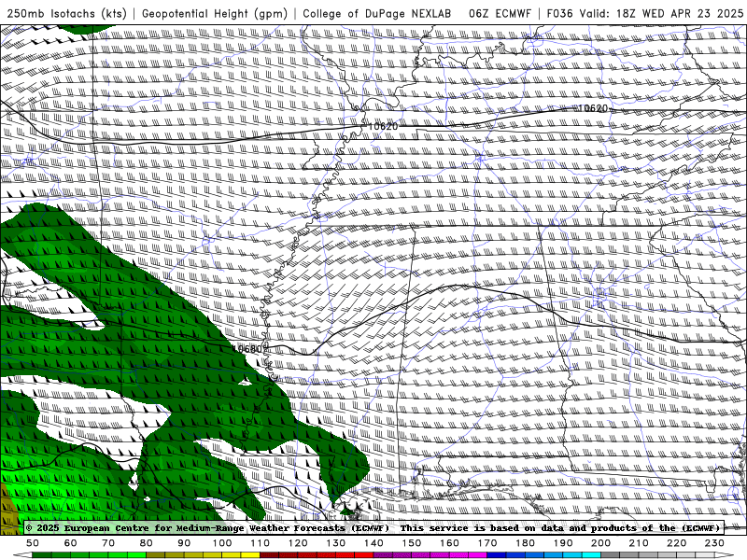Click the 130 value on the color scale

pos(336,543)
